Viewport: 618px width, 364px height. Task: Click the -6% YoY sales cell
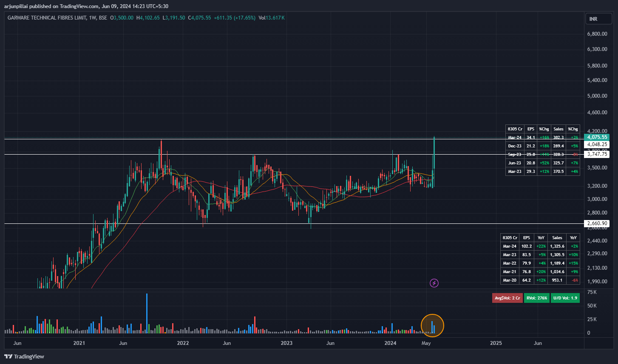[x=573, y=280]
